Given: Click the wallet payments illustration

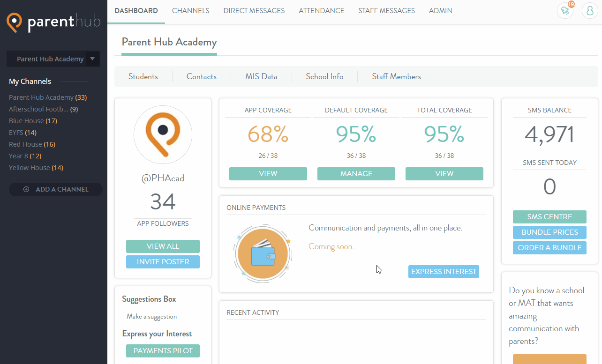Looking at the screenshot, I should 263,253.
